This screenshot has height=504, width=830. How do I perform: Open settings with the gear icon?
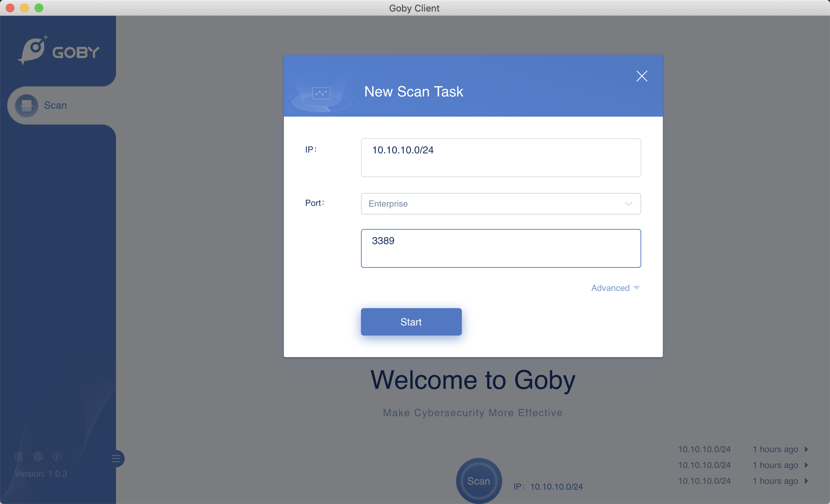coord(38,456)
